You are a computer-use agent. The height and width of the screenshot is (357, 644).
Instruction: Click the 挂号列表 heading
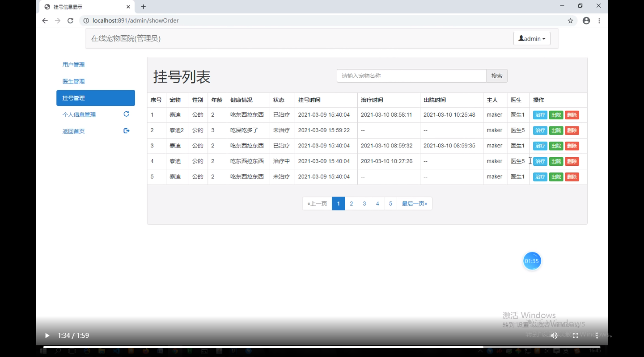(x=182, y=76)
